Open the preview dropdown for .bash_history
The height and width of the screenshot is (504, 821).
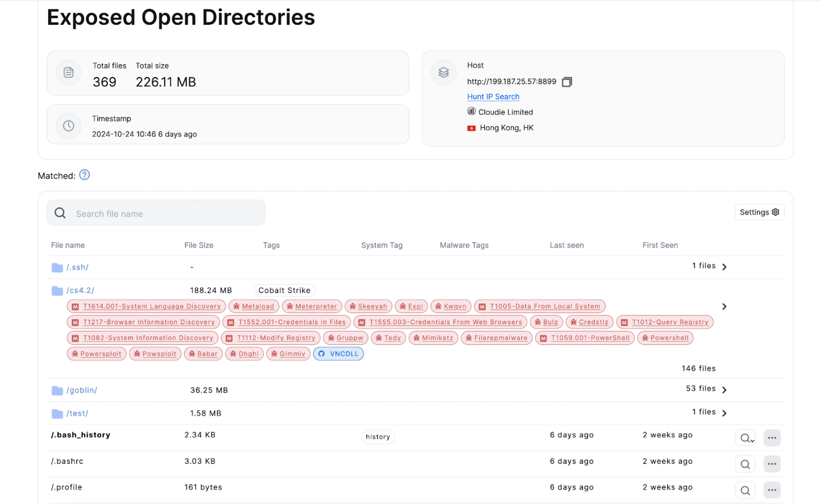[746, 438]
